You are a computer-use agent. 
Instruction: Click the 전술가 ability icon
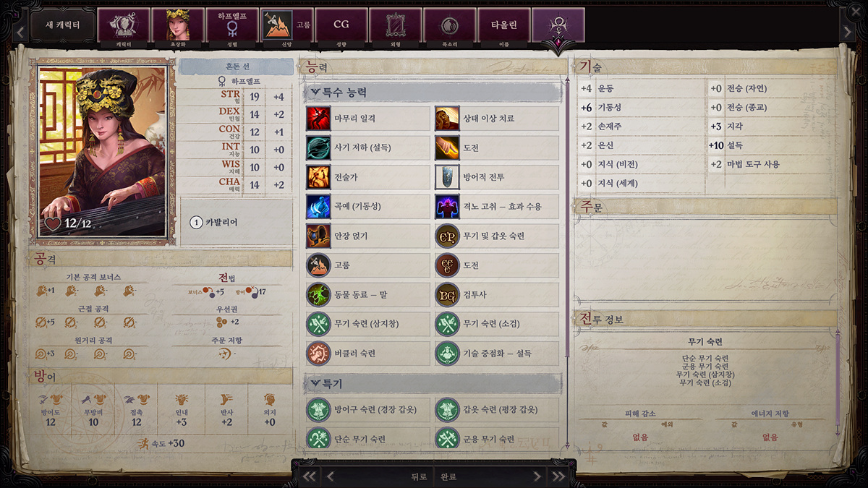[x=318, y=177]
